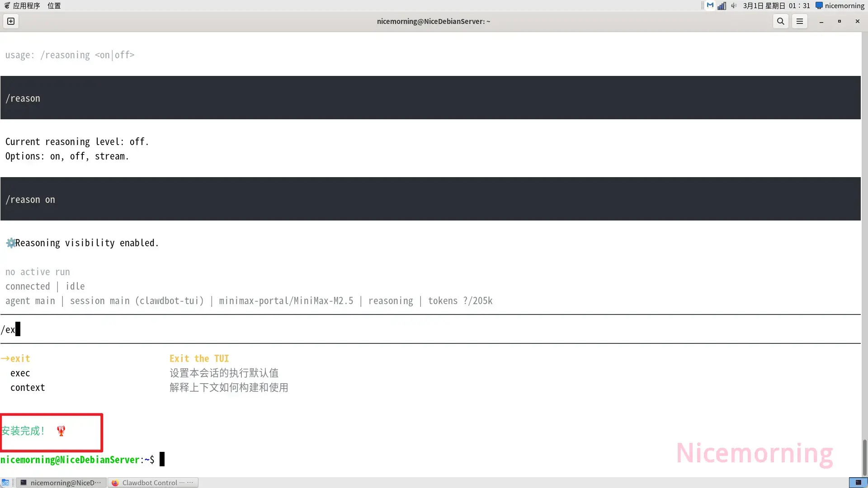The height and width of the screenshot is (488, 868).
Task: Select the exit autocomplete suggestion
Action: [20, 359]
